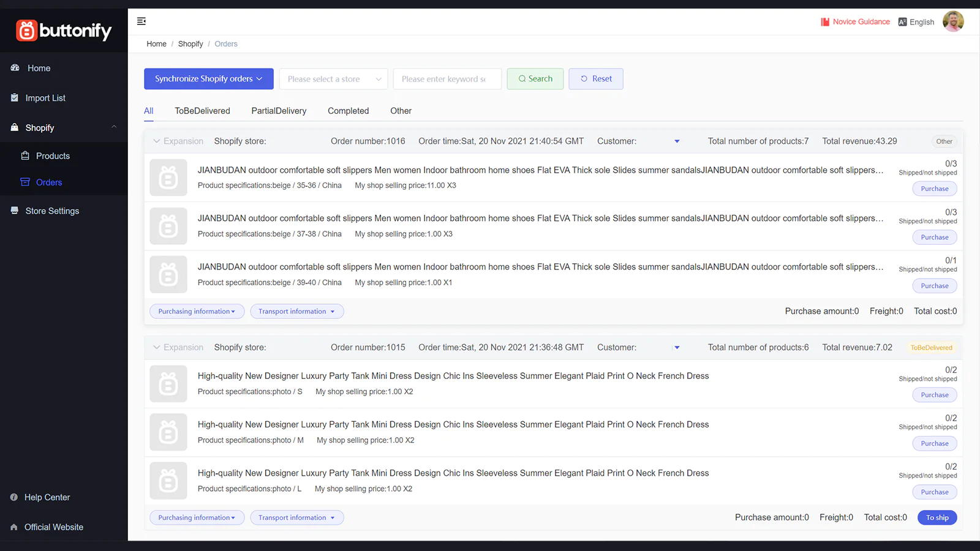
Task: Click the Home dashboard icon in sidebar
Action: pos(15,68)
